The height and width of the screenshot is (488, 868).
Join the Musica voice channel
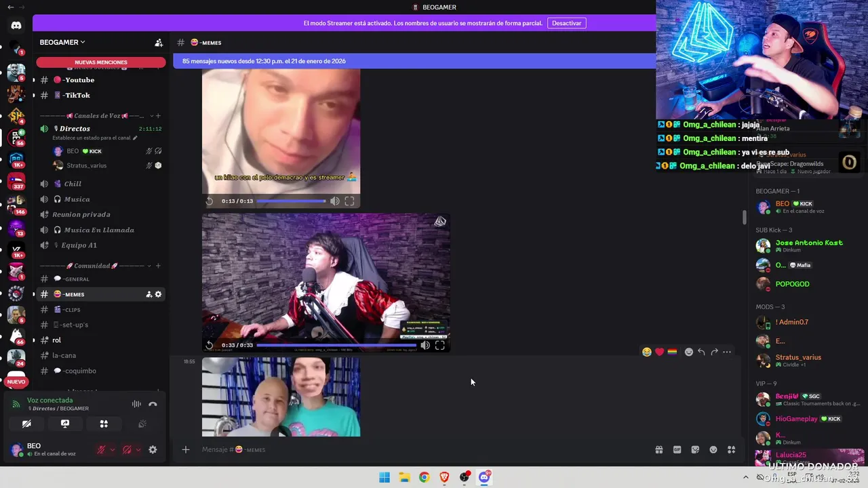click(100, 199)
